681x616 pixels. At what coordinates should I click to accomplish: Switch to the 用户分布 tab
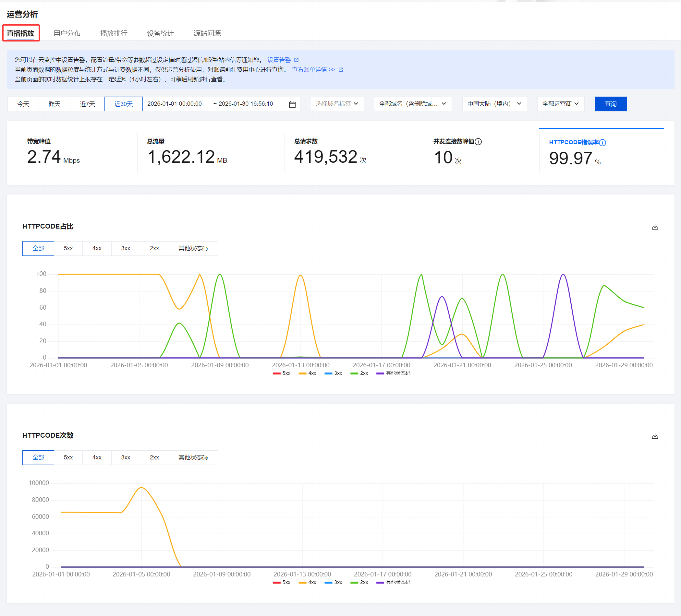pyautogui.click(x=67, y=33)
